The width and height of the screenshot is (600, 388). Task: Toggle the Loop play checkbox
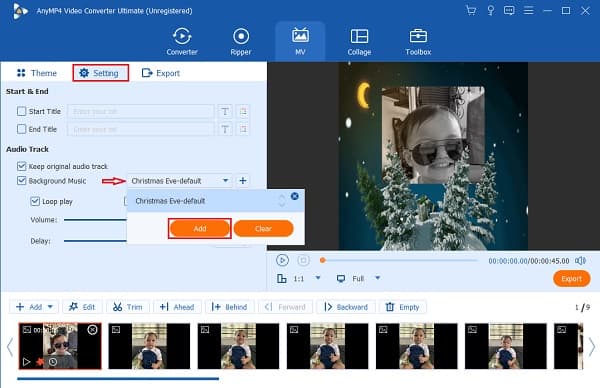(35, 201)
